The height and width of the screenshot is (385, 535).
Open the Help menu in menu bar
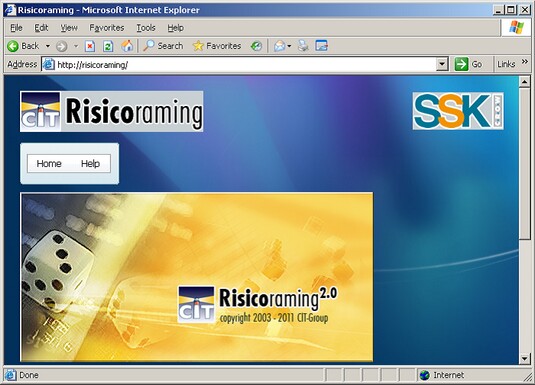(175, 28)
